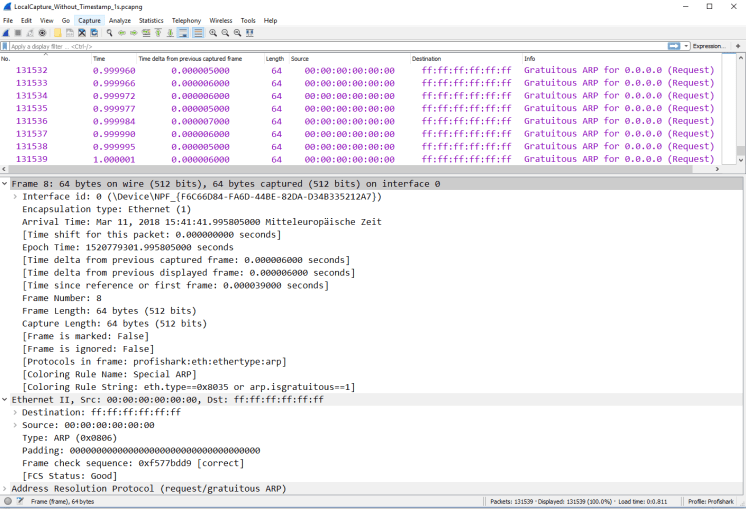Sort by the Destination column header
Screen dimensions: 746x509
coord(466,59)
